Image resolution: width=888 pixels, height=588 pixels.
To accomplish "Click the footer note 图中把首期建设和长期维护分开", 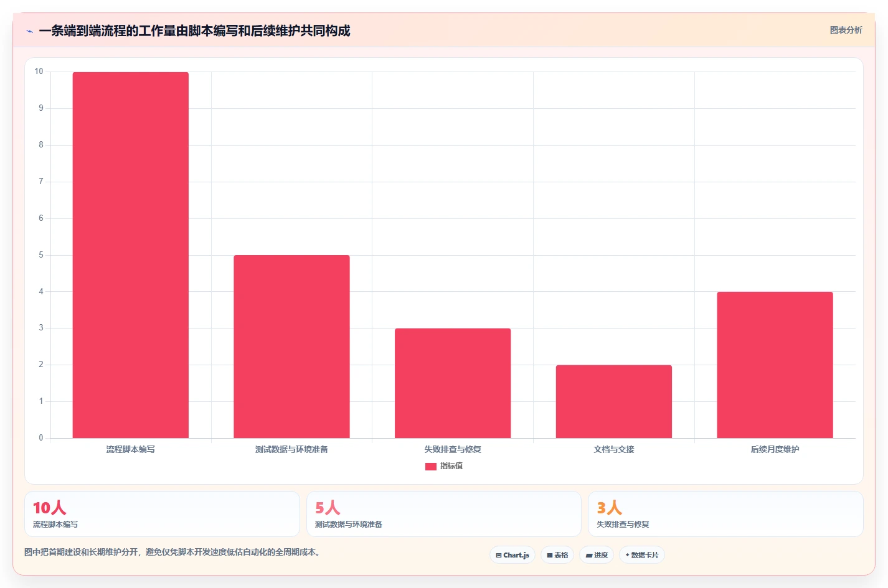I will coord(174,552).
